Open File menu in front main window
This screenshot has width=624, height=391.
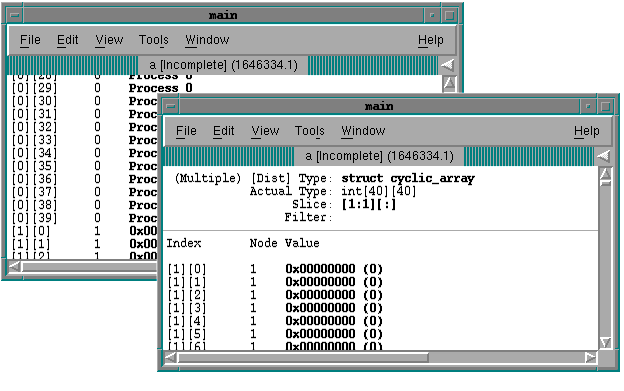point(186,131)
